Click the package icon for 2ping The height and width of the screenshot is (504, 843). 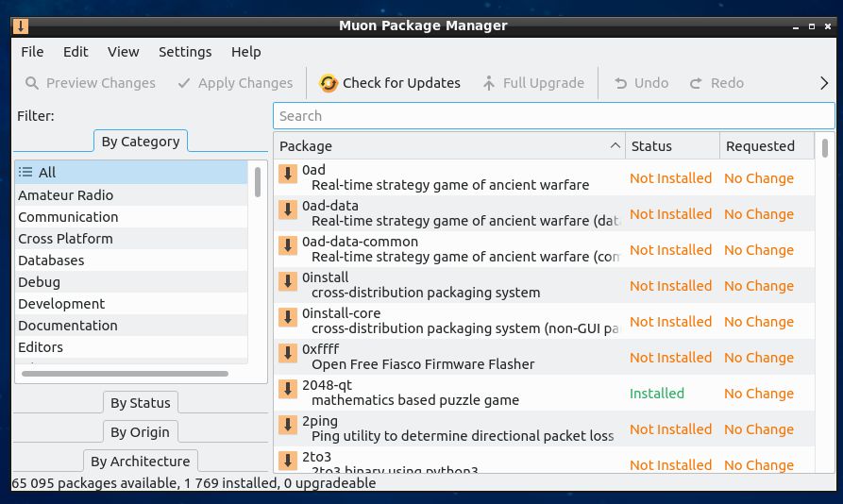(x=288, y=426)
